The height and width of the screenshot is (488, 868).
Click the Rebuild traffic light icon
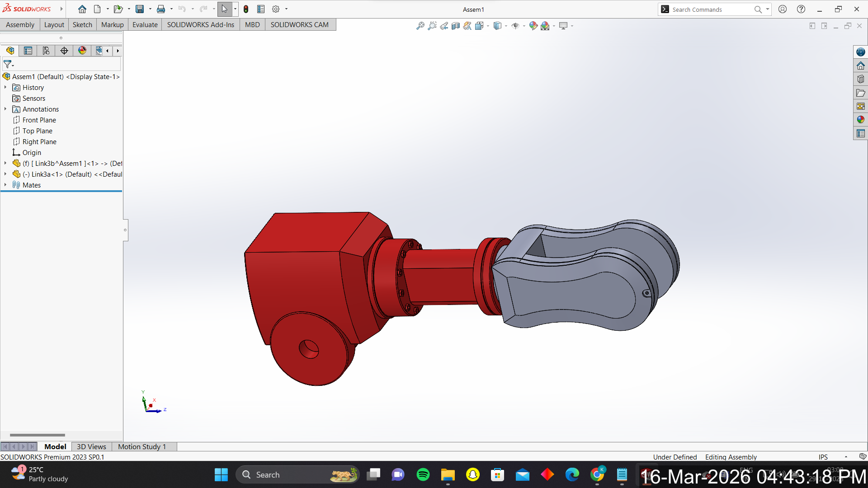coord(246,9)
